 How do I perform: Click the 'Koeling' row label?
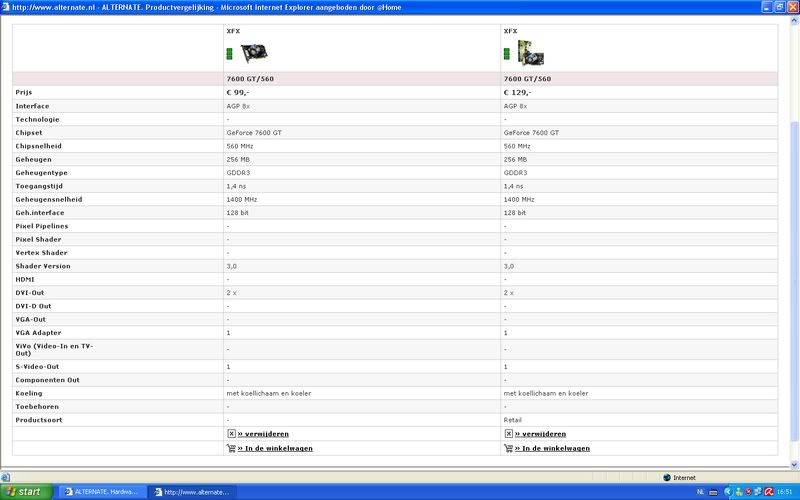(29, 393)
